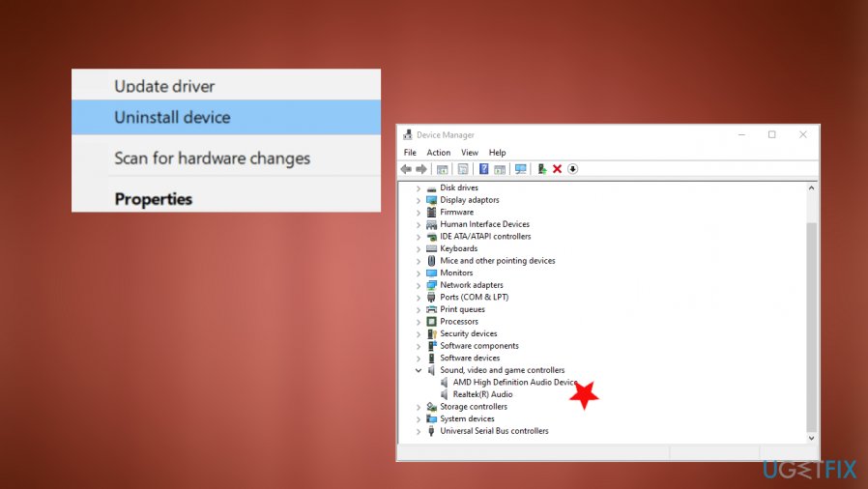This screenshot has width=868, height=489.
Task: Select the Software components row text
Action: click(479, 346)
